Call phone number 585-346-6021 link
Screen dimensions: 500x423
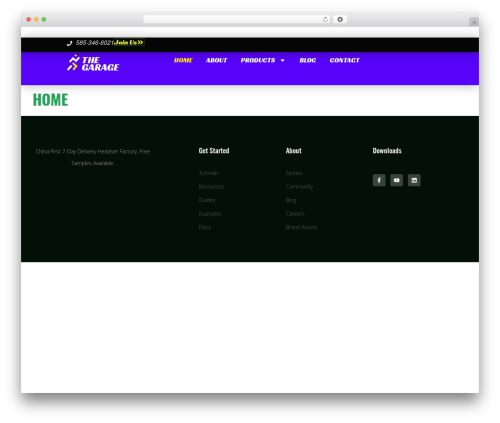(x=94, y=43)
